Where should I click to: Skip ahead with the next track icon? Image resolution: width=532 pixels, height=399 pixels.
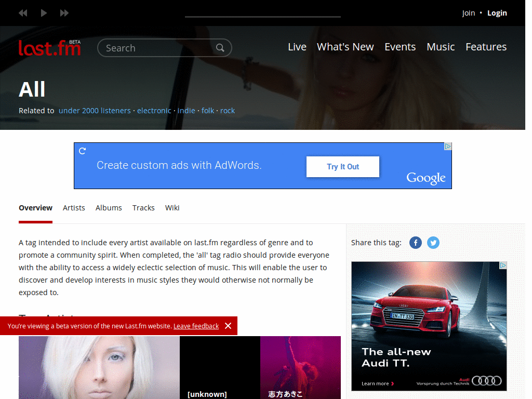pos(64,13)
